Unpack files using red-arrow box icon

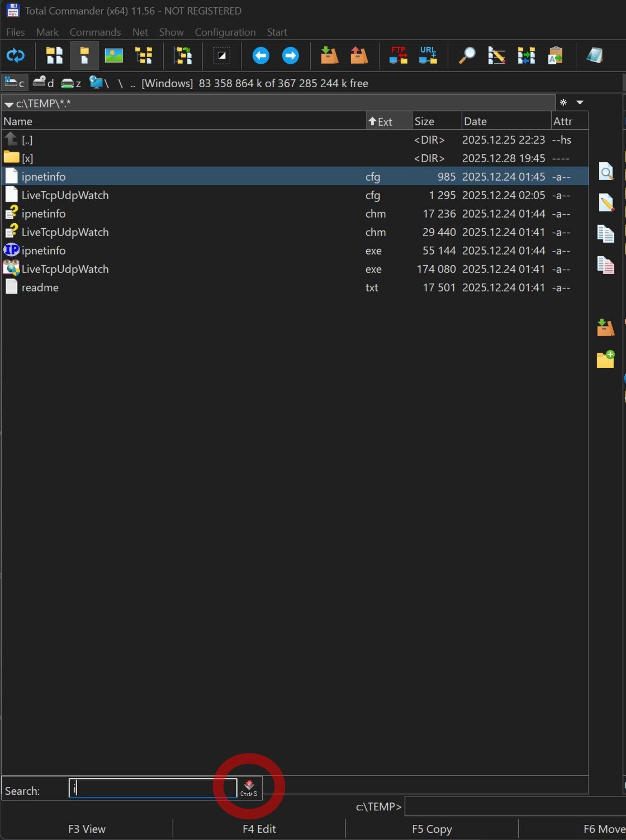[359, 55]
